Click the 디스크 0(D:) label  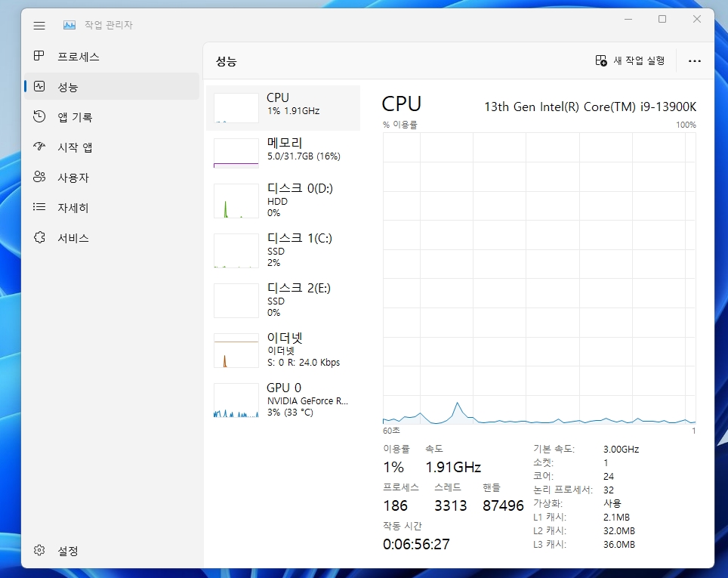tap(300, 188)
